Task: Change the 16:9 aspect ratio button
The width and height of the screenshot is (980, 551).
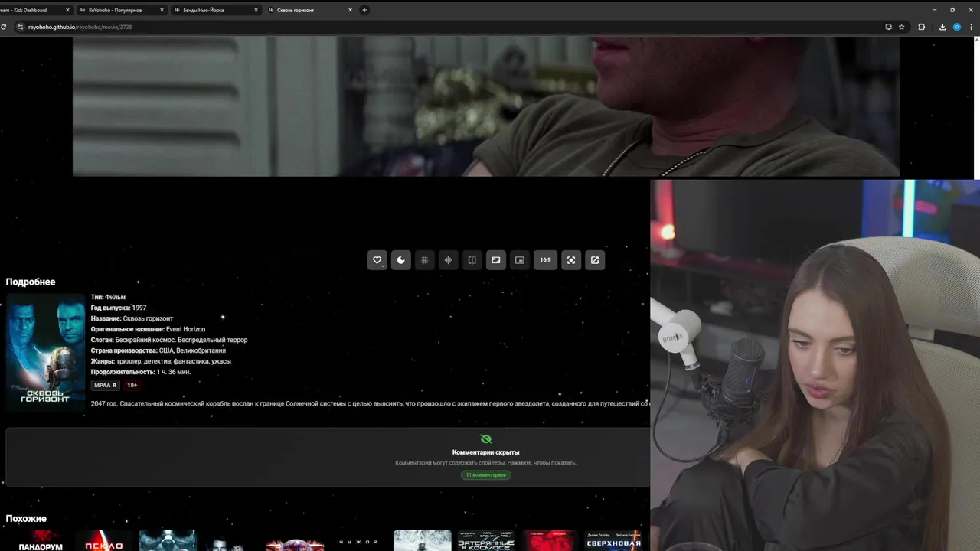Action: click(545, 260)
